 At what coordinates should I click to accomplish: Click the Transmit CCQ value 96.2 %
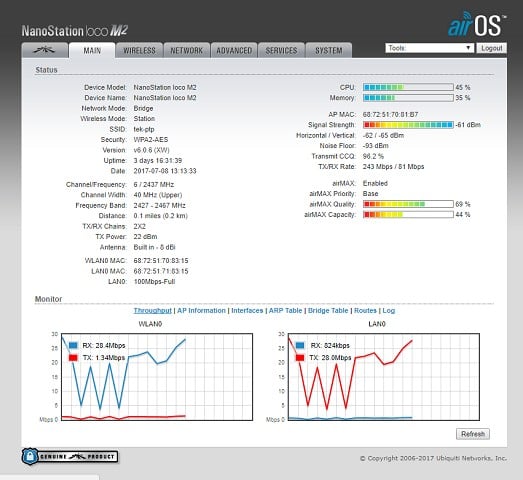(x=373, y=156)
